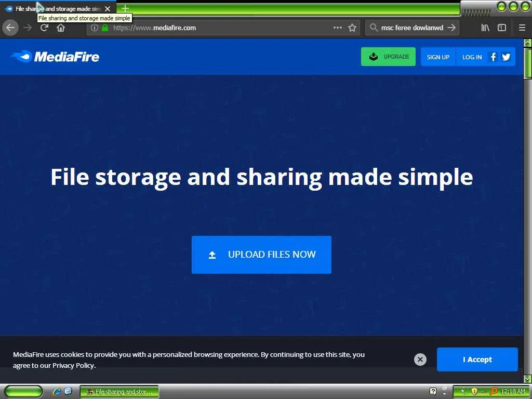Reload the page with refresh icon
532x399 pixels.
44,28
